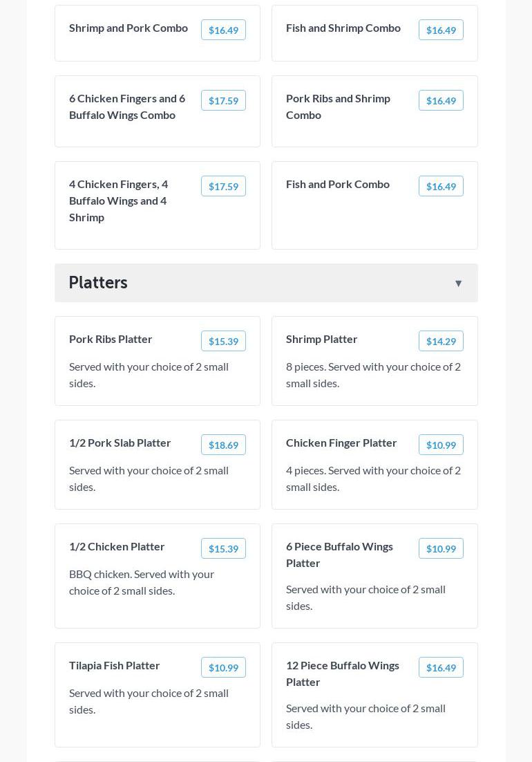Click $16.49 price for Shrimp and Pork Combo

(223, 30)
